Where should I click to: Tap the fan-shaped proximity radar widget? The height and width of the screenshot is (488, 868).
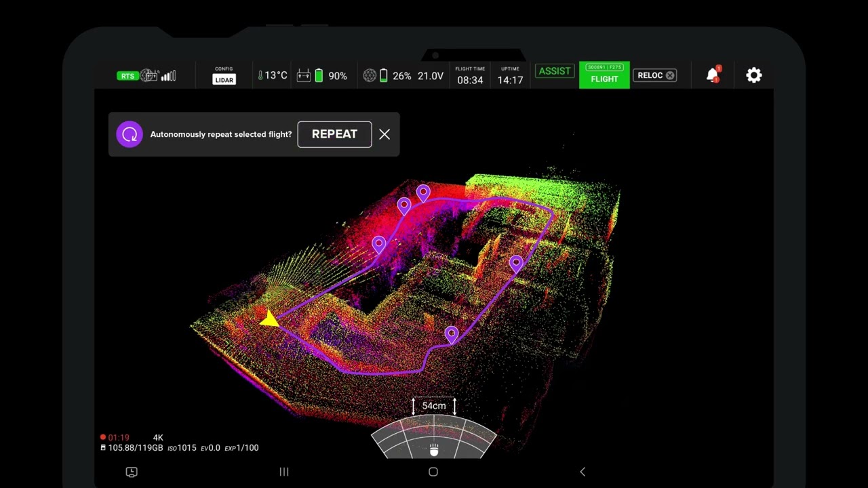(x=434, y=437)
